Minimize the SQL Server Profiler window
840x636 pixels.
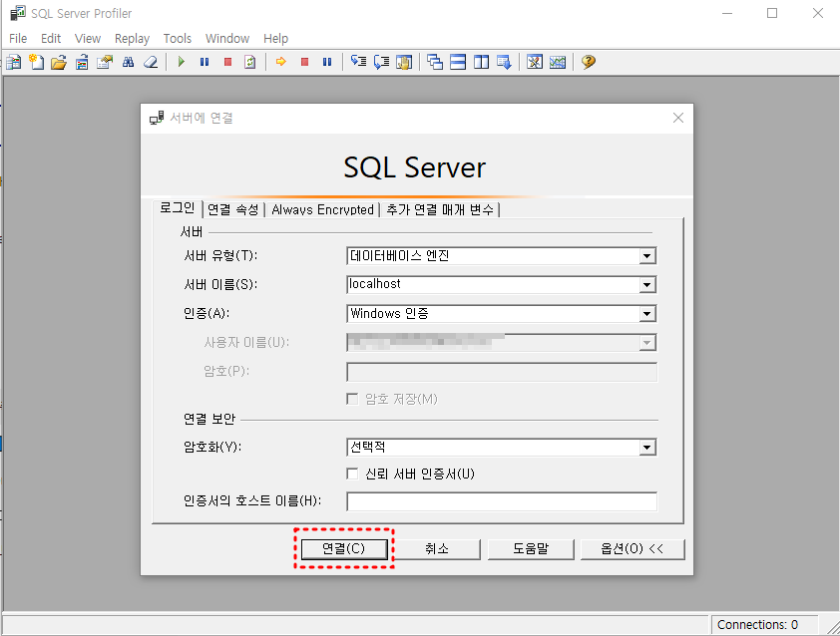point(727,13)
